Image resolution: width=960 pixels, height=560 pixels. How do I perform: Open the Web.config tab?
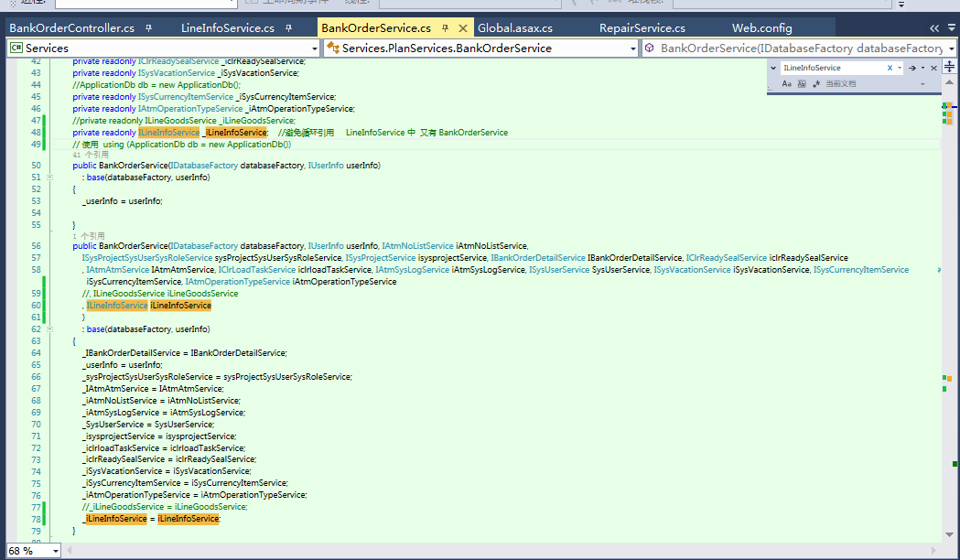[x=761, y=28]
